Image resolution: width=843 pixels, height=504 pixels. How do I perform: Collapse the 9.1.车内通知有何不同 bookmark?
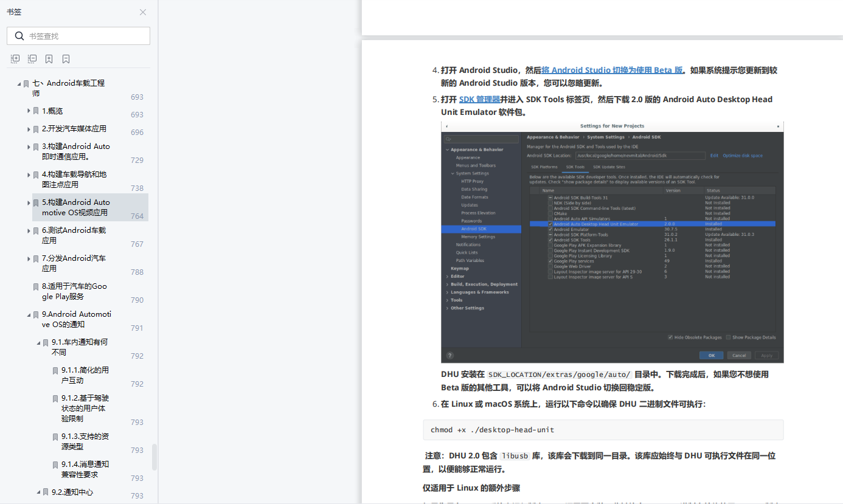38,343
